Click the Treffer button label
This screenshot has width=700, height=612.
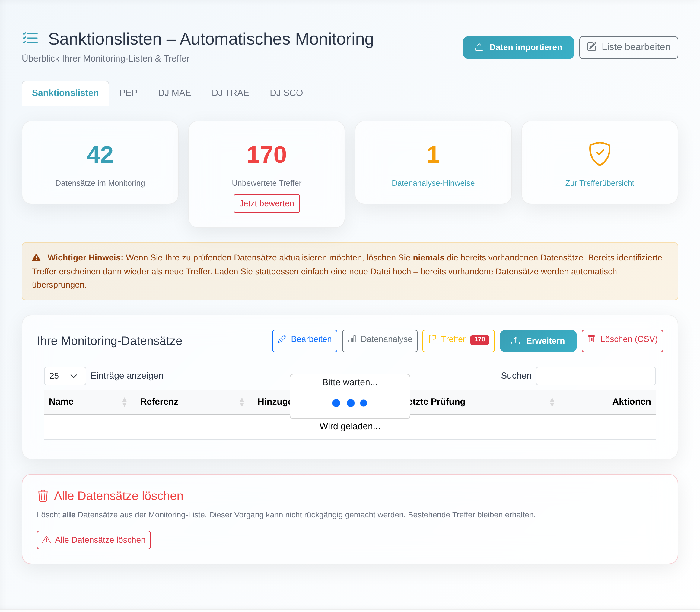coord(453,339)
